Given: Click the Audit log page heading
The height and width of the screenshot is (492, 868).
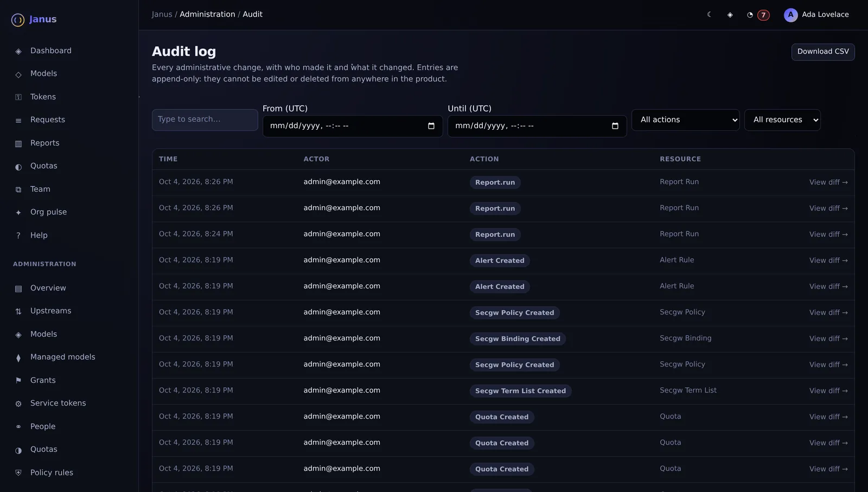Looking at the screenshot, I should 184,52.
